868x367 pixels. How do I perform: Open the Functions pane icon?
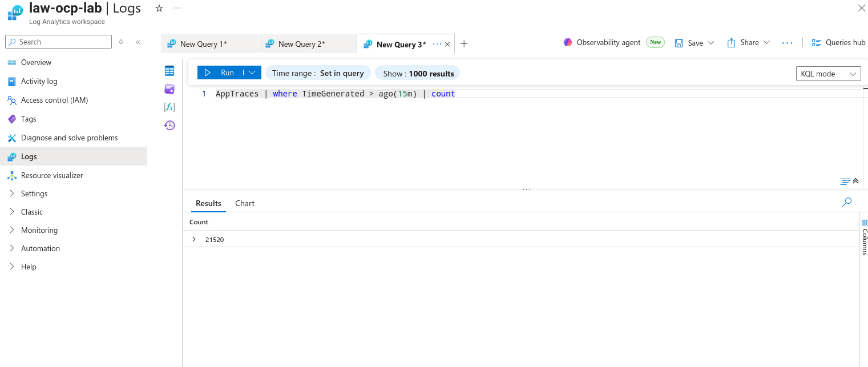169,107
